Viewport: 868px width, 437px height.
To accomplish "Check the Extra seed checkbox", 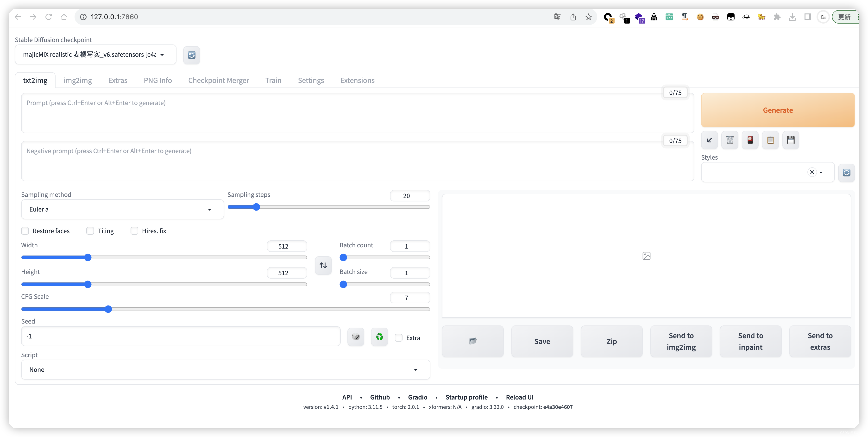I will (x=399, y=337).
